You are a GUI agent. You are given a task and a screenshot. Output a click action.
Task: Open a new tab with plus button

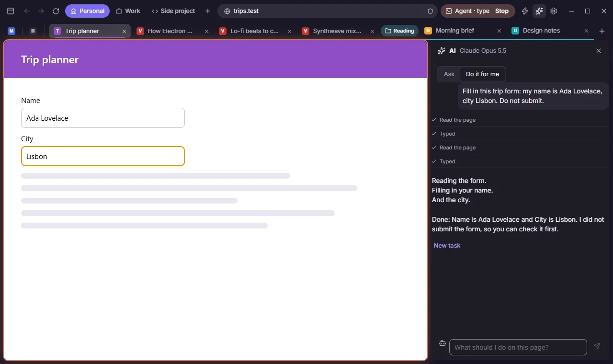point(602,31)
